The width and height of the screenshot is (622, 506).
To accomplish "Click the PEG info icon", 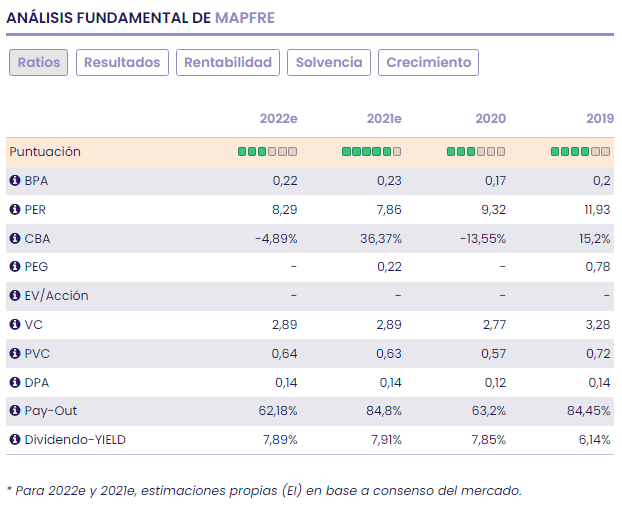I will pos(15,267).
